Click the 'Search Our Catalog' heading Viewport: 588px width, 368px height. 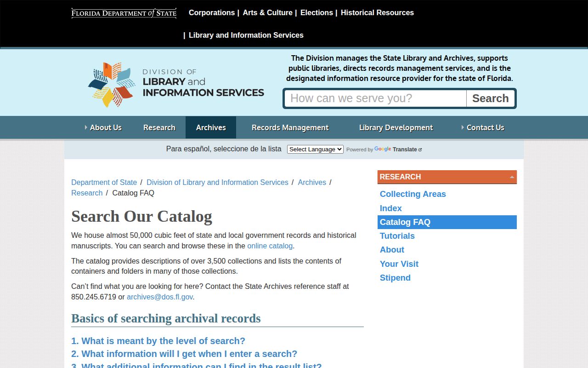pos(141,216)
